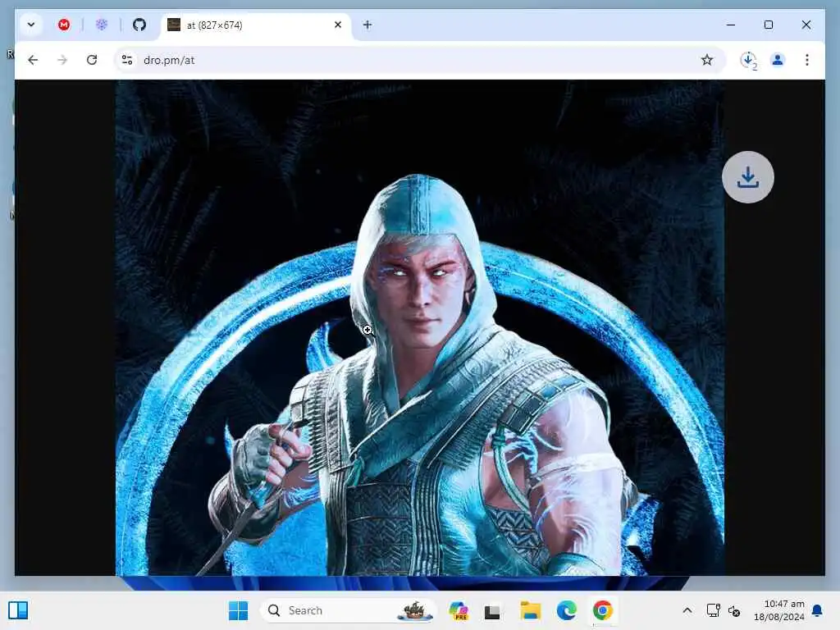840x630 pixels.
Task: Open the Windows Start menu
Action: [239, 610]
